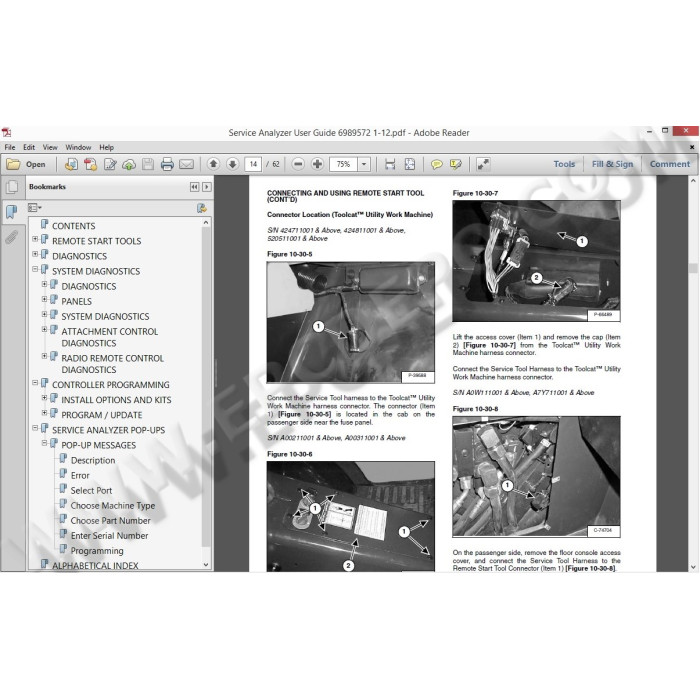
Task: Open the Tools pane
Action: tap(564, 164)
